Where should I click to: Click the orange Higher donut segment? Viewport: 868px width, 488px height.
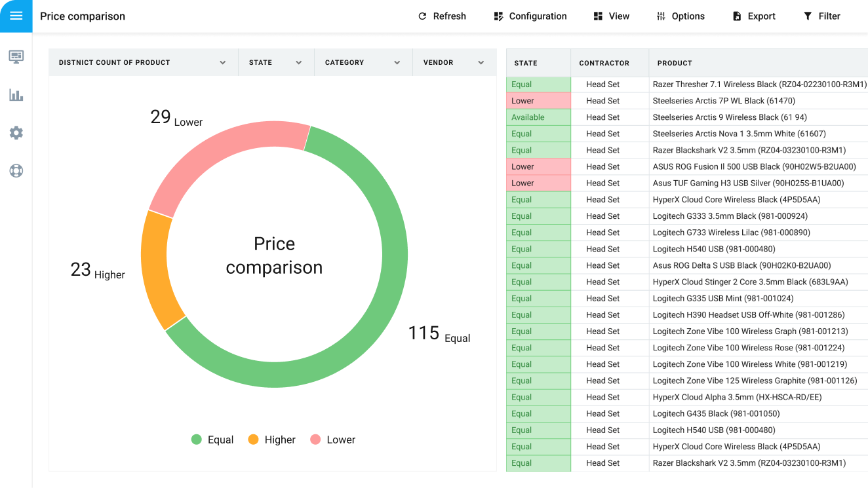pyautogui.click(x=155, y=269)
